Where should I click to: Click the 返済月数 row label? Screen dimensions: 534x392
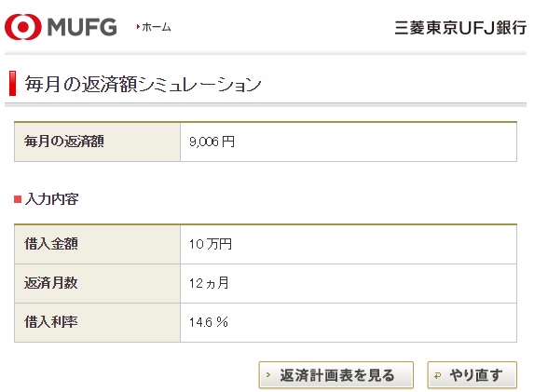click(x=51, y=283)
